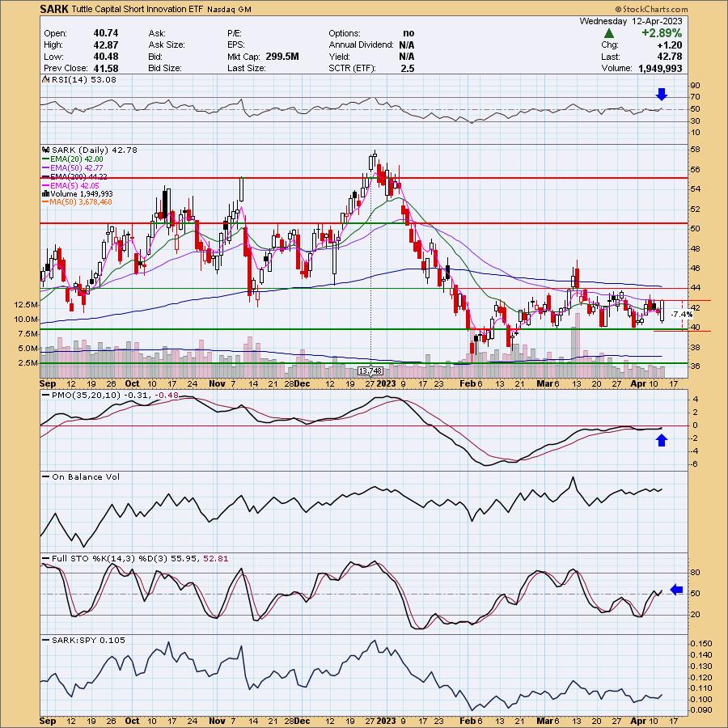Click the Nasdaq GM exchange label
Image resolution: width=728 pixels, height=728 pixels.
coord(230,9)
